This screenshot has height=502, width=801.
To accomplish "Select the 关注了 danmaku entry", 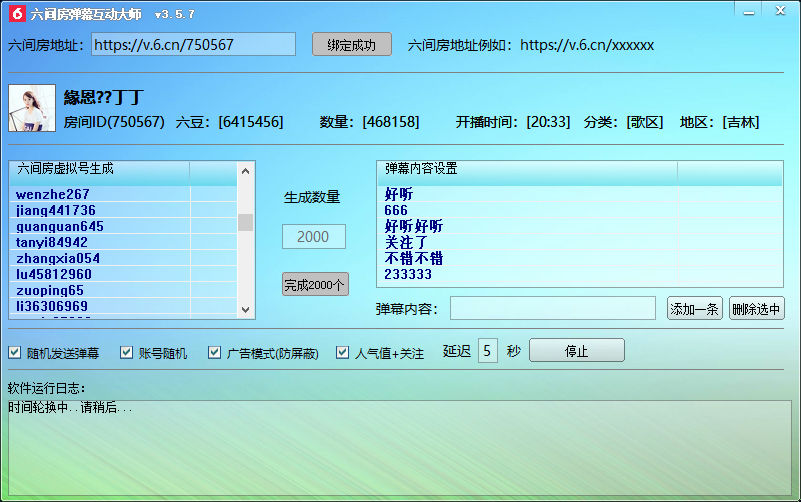I will coord(580,242).
